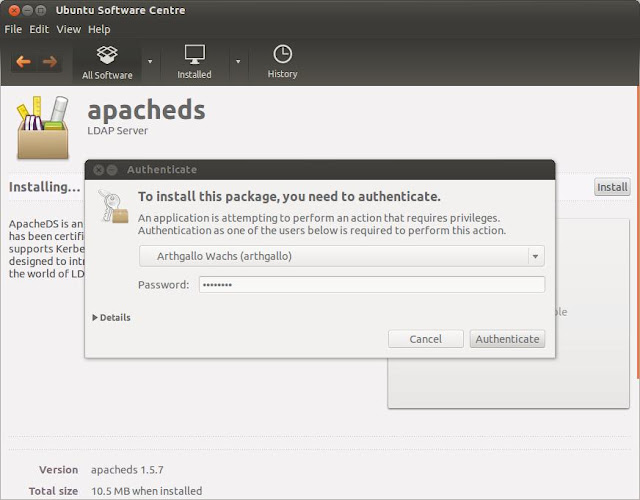Open the user selection combo box

[x=342, y=256]
